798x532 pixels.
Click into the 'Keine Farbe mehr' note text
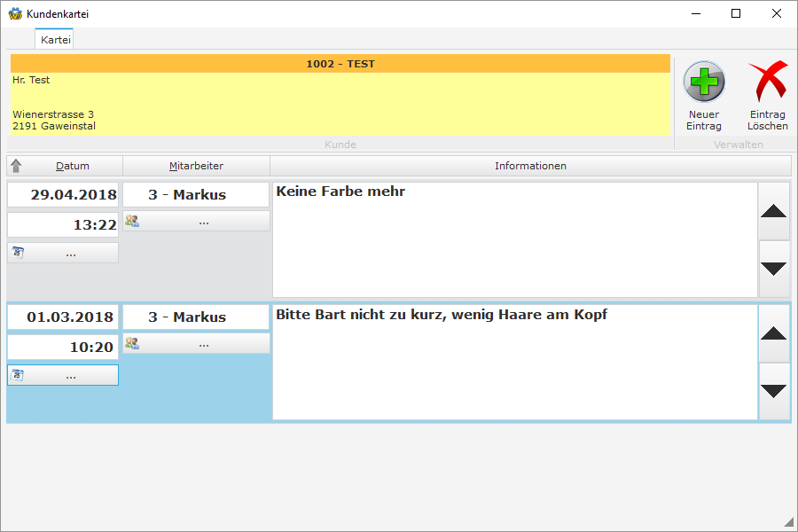coord(515,239)
